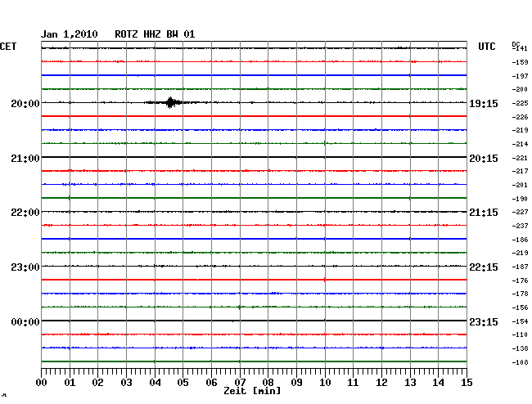Click the '23:15' UTC time label
Screen dimensions: 532x404
coord(484,321)
